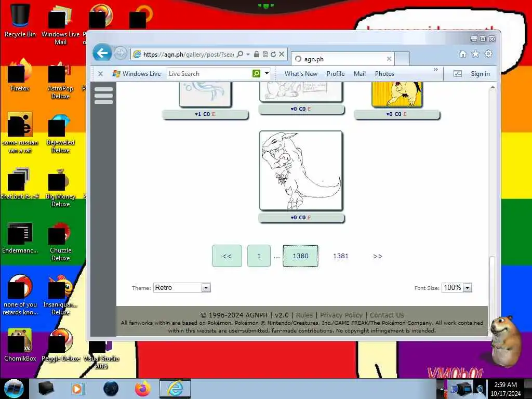This screenshot has width=532, height=399.
Task: Show hidden system tray icons arrow
Action: (442, 389)
